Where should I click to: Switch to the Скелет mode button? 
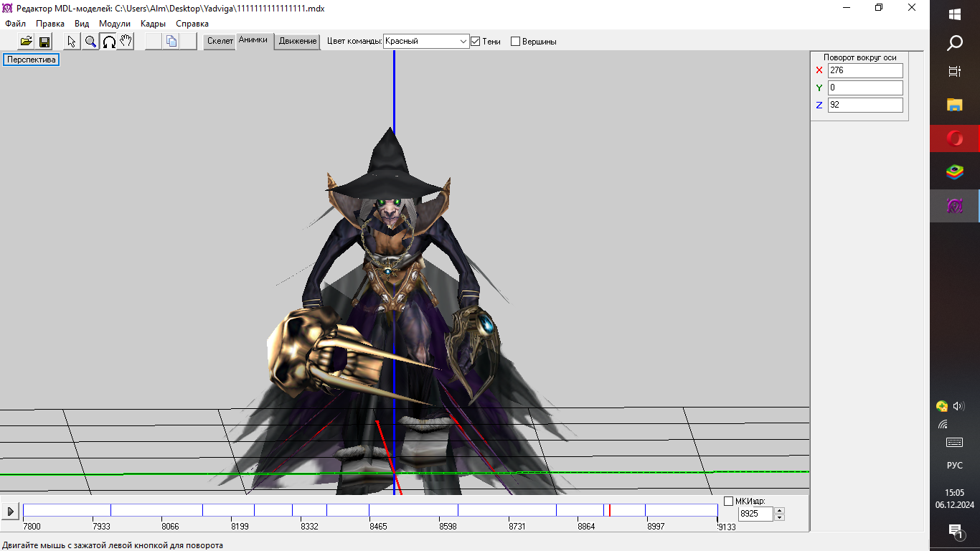tap(220, 42)
